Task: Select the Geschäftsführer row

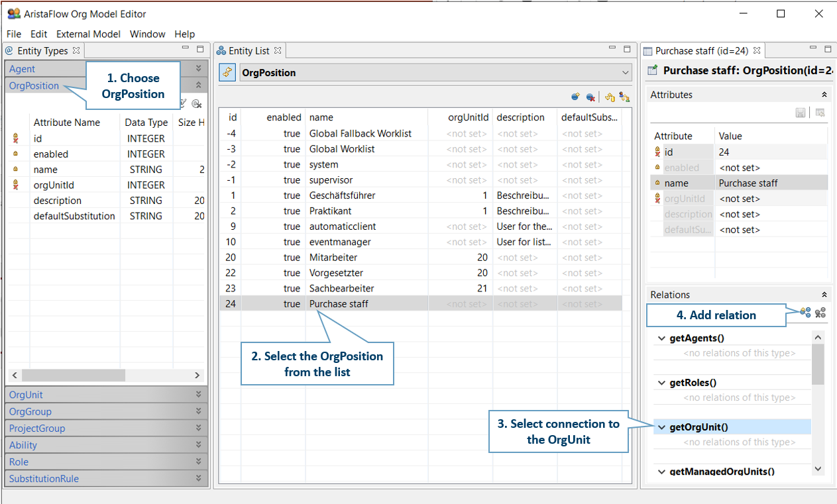Action: pos(420,195)
